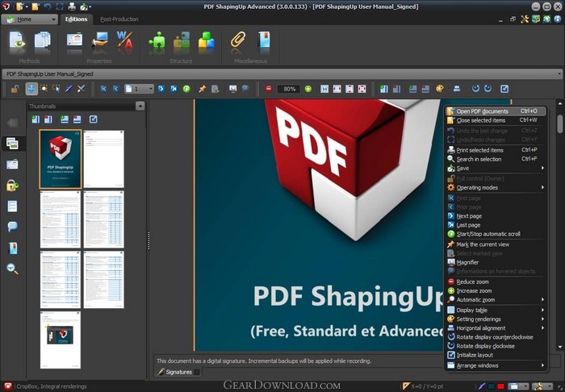Collapse the Thumbnails panel with arrow button

point(140,106)
